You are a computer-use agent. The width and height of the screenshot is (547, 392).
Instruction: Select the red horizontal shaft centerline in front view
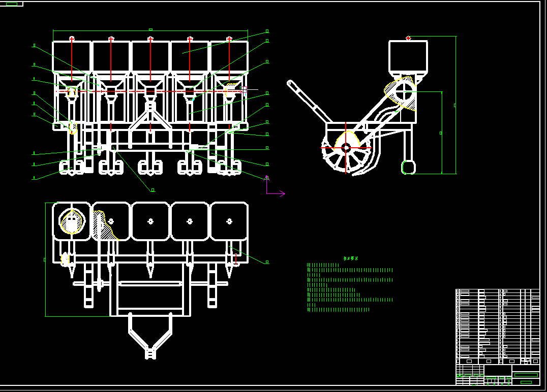[x=150, y=91]
